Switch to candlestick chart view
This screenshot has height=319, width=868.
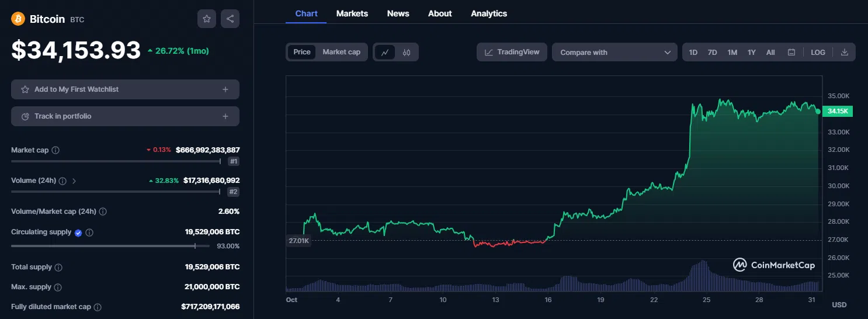tap(407, 52)
